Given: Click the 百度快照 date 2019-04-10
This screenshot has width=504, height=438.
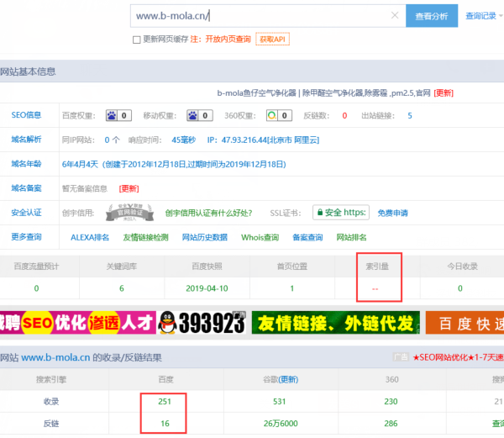Looking at the screenshot, I should pyautogui.click(x=207, y=288).
